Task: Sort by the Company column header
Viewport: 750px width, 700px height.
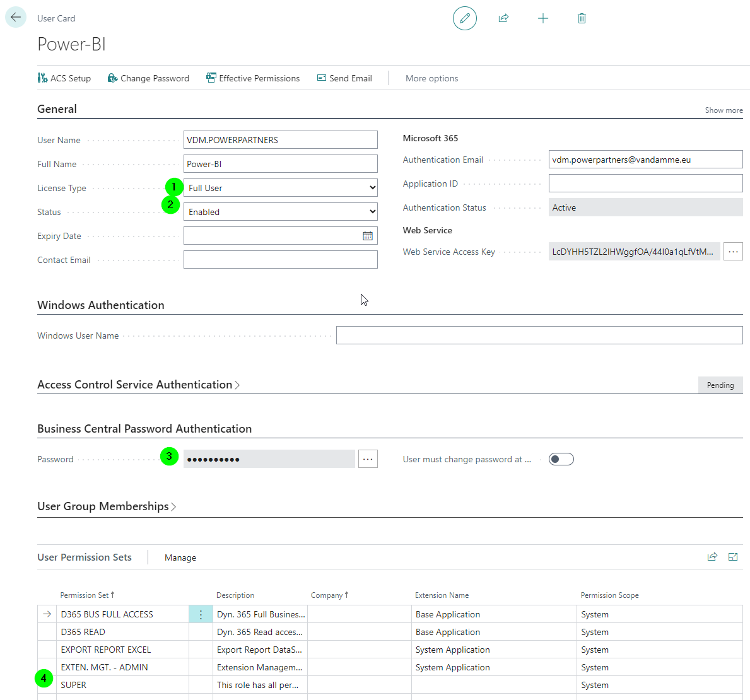Action: point(329,595)
